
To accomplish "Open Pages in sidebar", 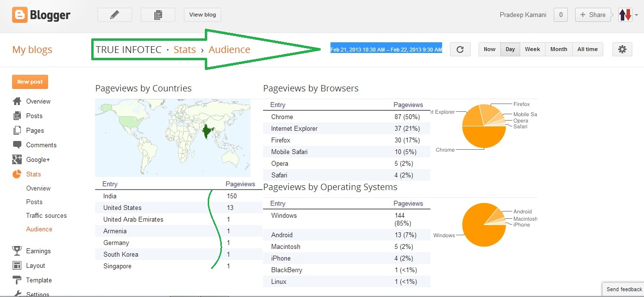I will tap(35, 130).
